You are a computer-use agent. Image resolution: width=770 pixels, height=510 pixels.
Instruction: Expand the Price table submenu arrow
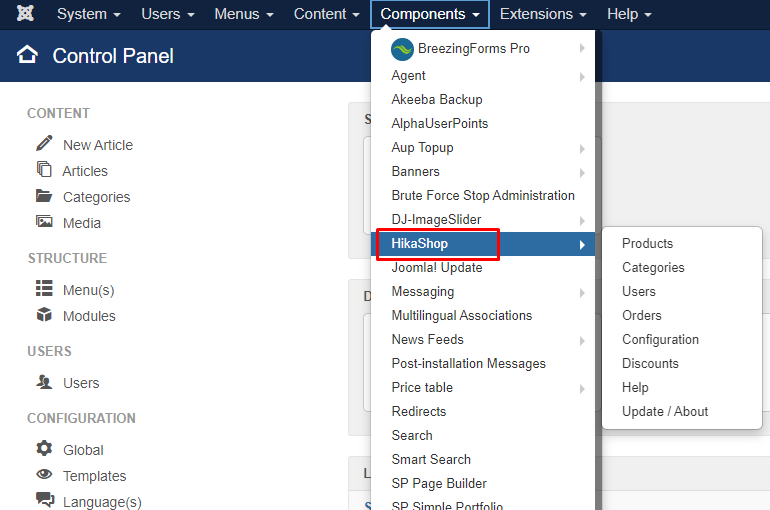coord(582,389)
